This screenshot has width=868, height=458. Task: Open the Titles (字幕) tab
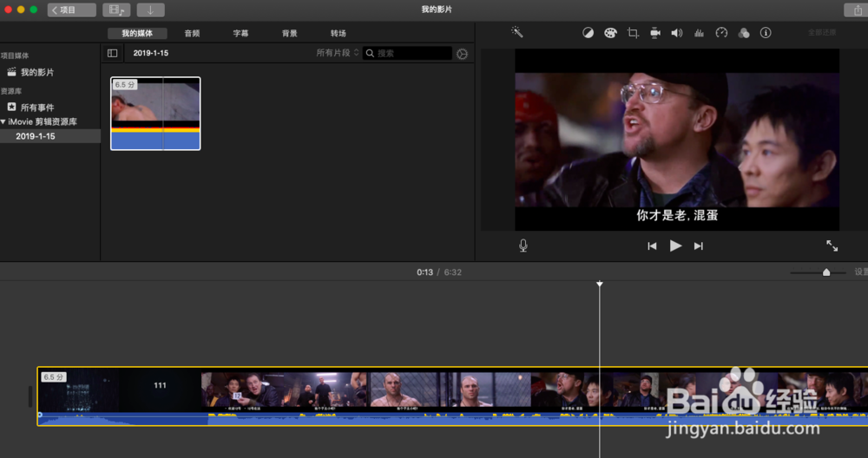(240, 33)
